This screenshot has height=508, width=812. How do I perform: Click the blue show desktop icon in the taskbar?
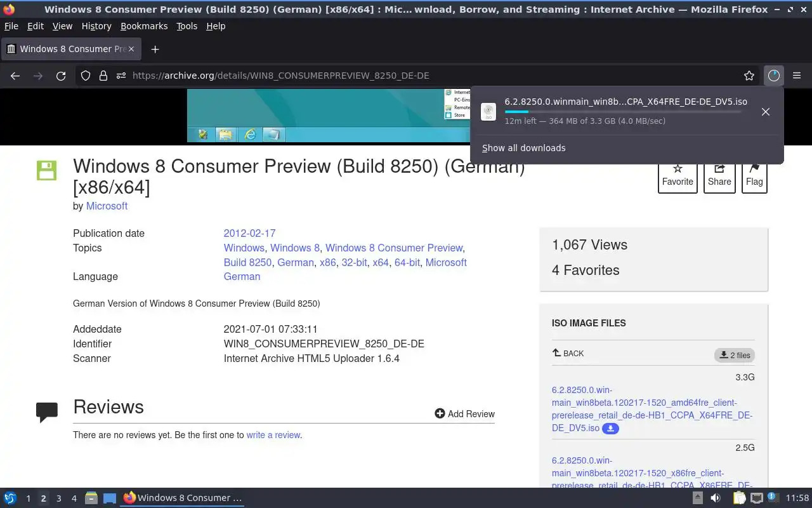pyautogui.click(x=110, y=498)
